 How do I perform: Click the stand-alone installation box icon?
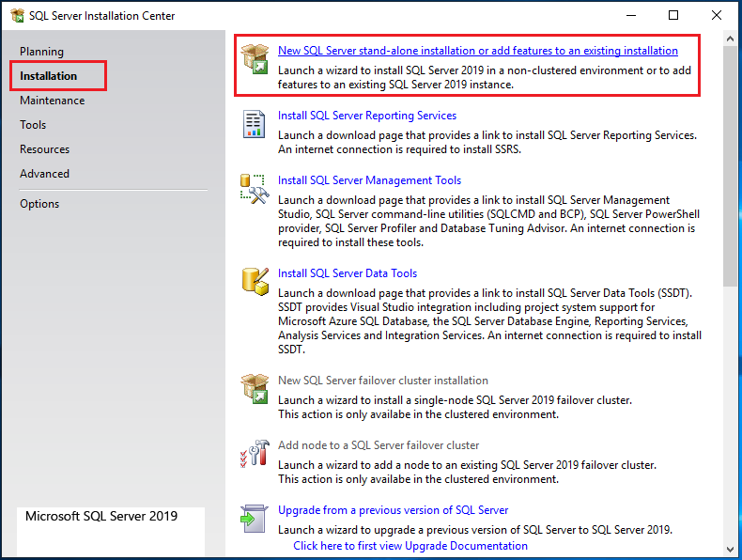[255, 58]
